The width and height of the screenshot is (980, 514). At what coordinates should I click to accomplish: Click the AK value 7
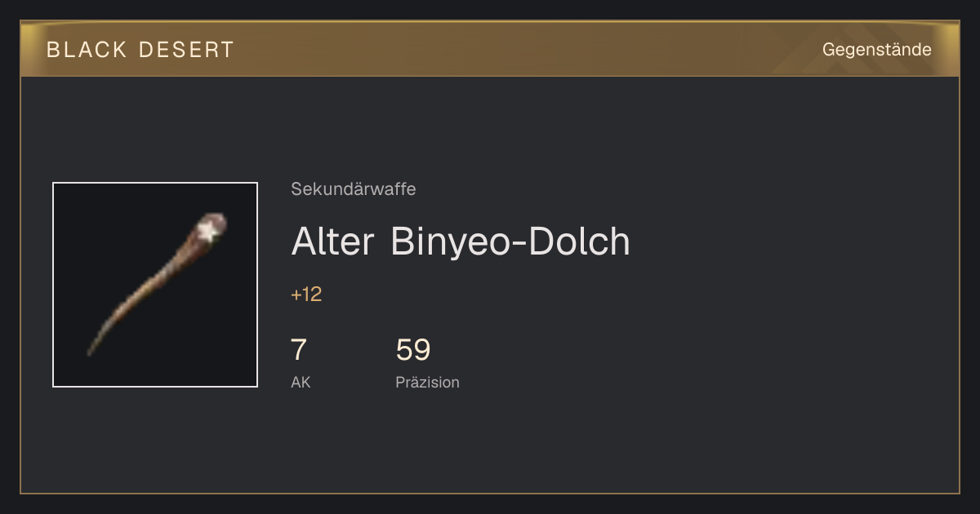click(x=299, y=350)
